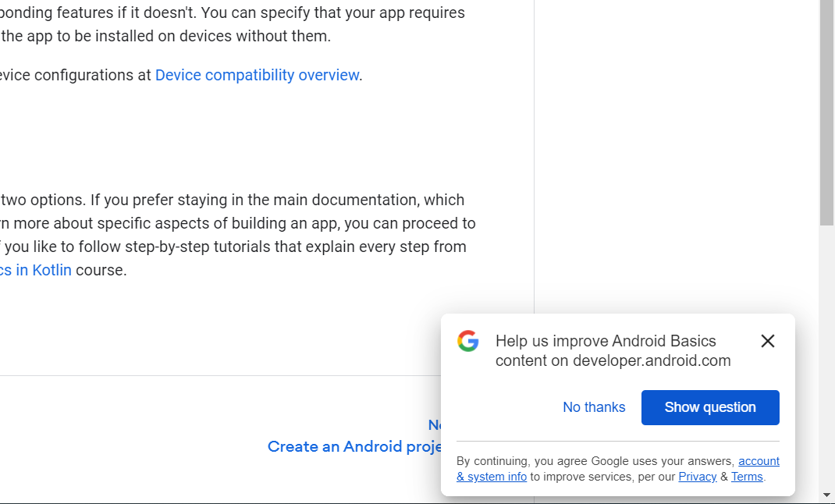Viewport: 835px width, 504px height.
Task: Click the Google G logo in the dialog
Action: coord(467,341)
